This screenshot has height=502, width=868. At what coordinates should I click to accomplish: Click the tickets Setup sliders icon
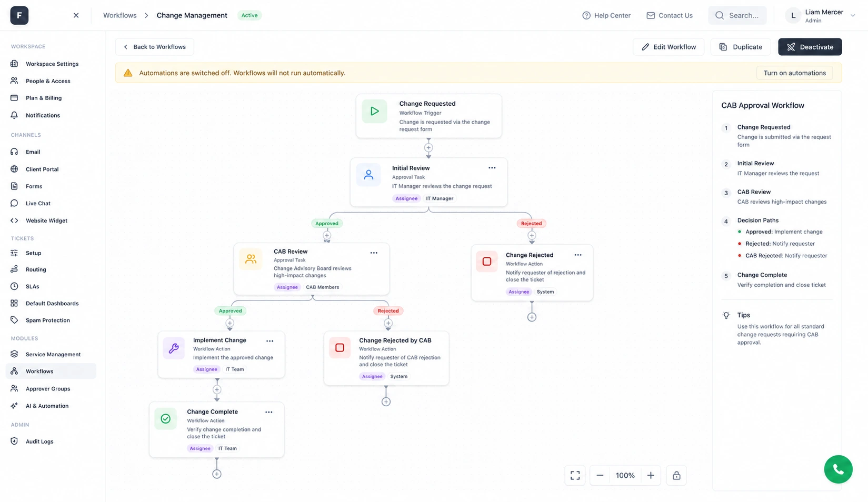[x=14, y=253]
